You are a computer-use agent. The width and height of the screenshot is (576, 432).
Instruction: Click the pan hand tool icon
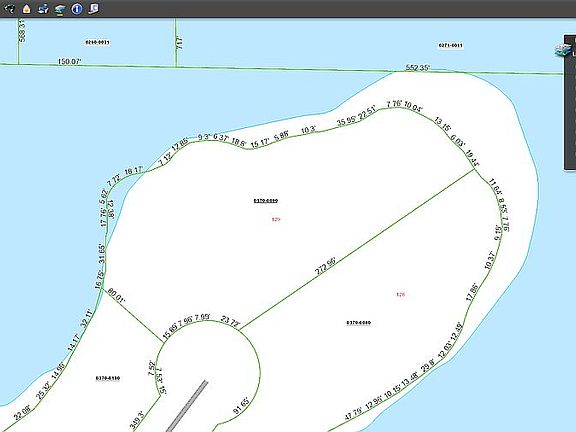click(10, 8)
